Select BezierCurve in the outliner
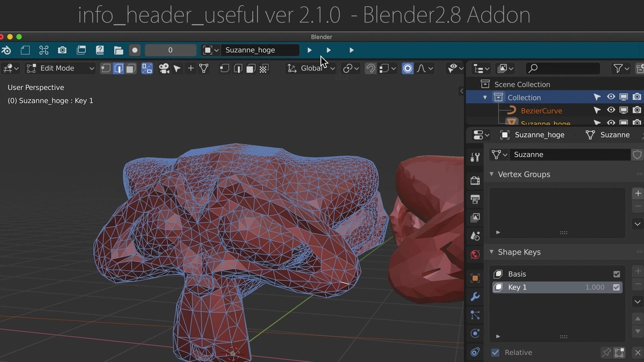This screenshot has width=644, height=362. (x=541, y=111)
